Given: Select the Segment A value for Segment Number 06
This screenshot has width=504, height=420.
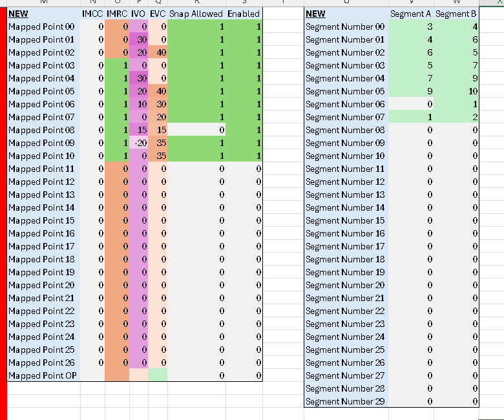Looking at the screenshot, I should 411,104.
